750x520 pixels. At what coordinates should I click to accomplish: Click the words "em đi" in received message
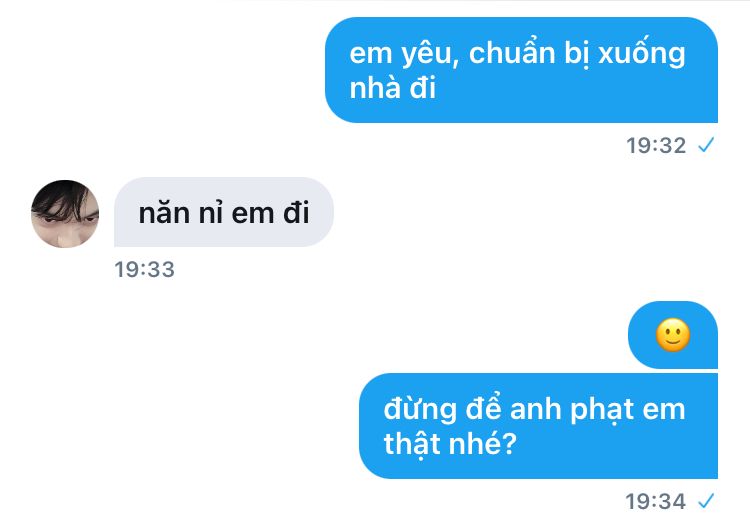coord(270,212)
